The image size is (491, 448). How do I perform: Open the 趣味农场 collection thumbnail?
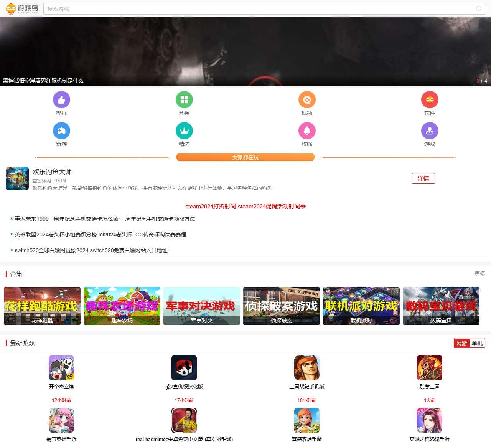point(122,306)
